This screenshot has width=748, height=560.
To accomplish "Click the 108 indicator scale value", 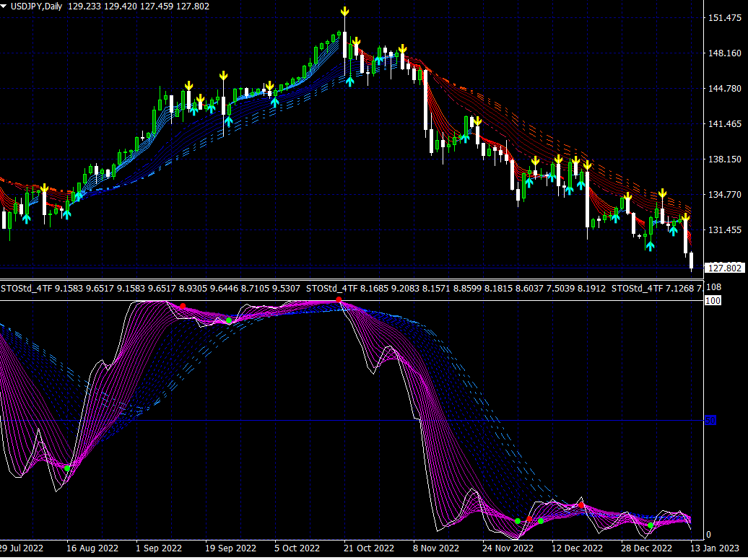I will pyautogui.click(x=713, y=287).
